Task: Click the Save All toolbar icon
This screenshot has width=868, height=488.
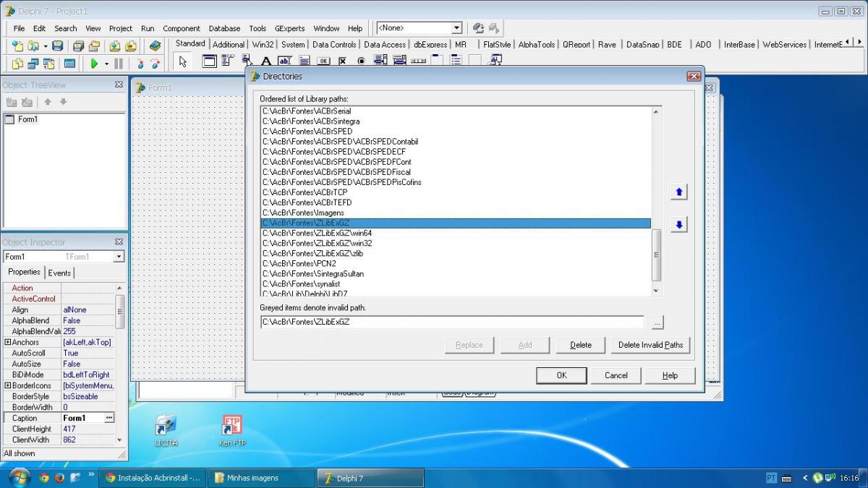Action: [x=78, y=46]
